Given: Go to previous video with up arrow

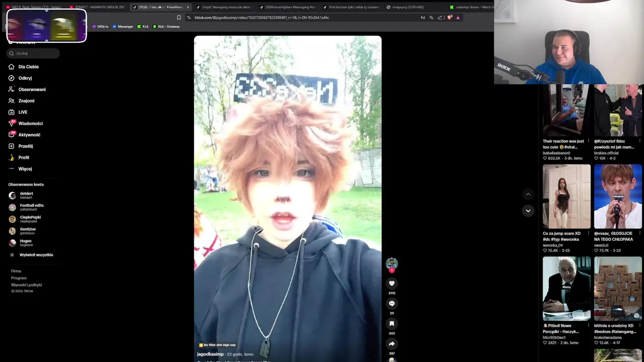Looking at the screenshot, I should point(528,194).
